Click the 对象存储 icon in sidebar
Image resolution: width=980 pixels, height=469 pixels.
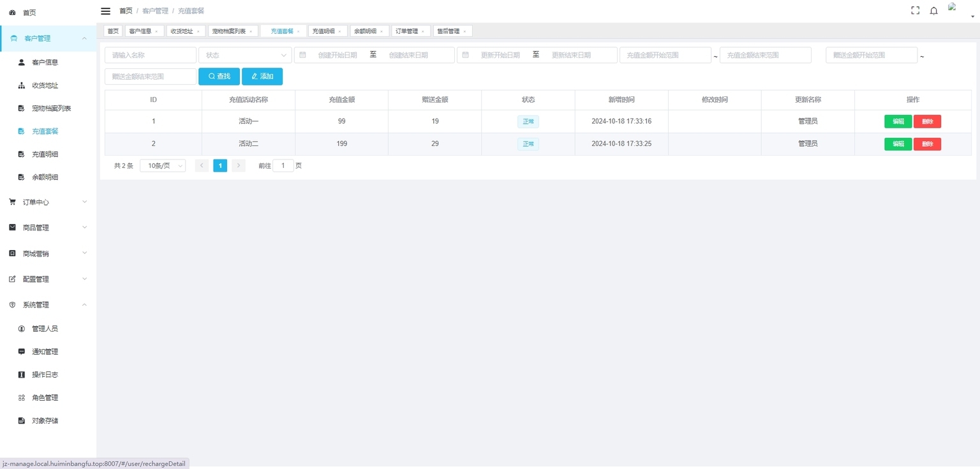[21, 421]
